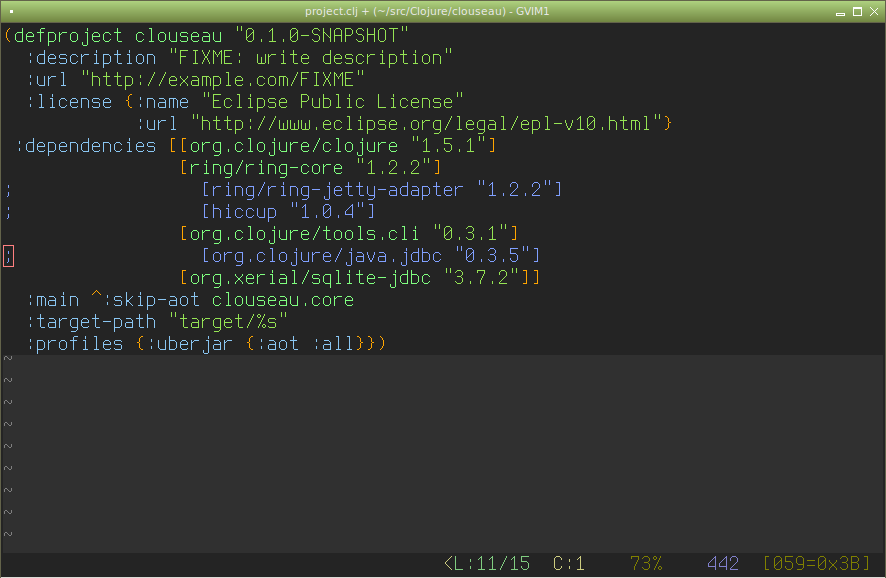Click the window menu icon in title bar
886x578 pixels.
(x=11, y=11)
